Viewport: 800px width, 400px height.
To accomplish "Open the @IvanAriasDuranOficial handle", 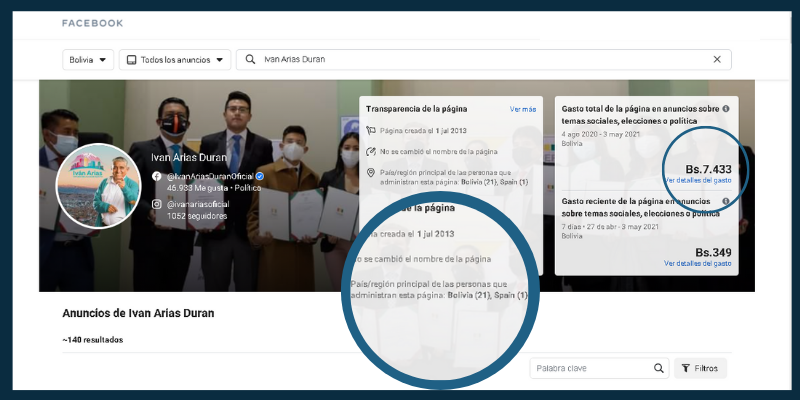I will 210,177.
